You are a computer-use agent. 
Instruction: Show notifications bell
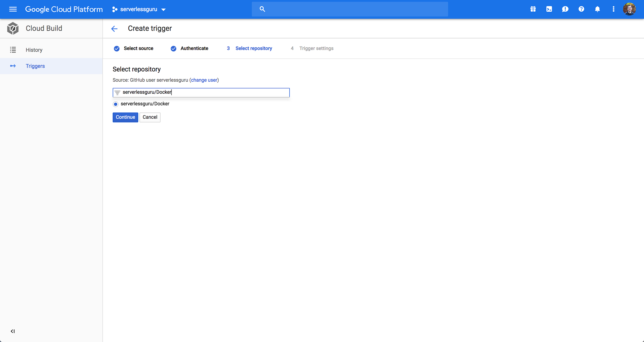coord(597,9)
